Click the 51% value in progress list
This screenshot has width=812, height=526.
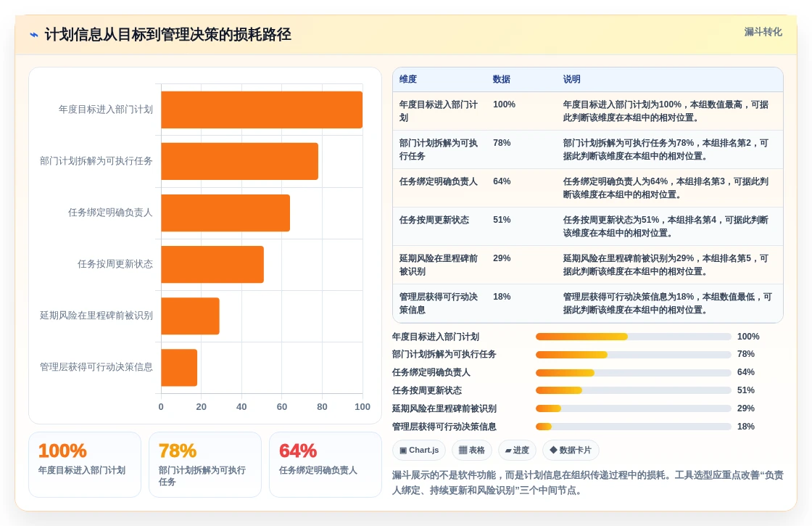746,390
